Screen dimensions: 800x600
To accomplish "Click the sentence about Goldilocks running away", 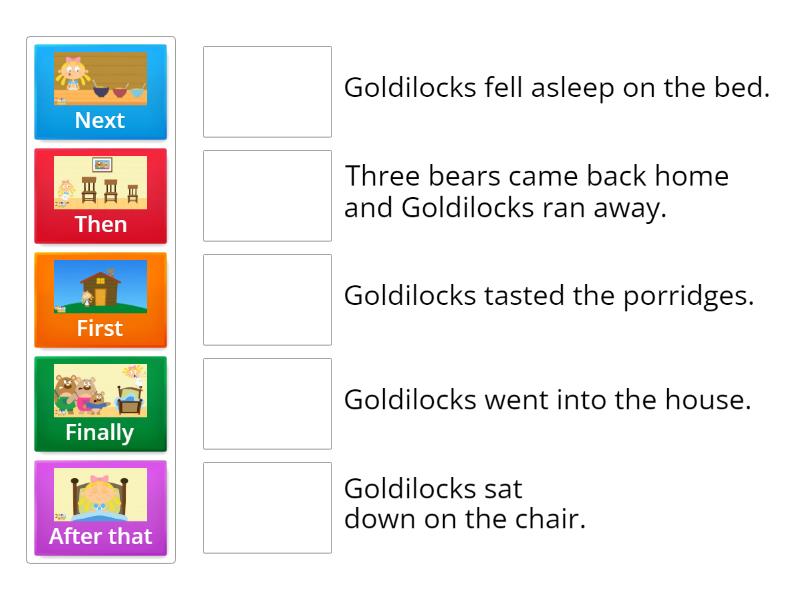I will (x=536, y=192).
